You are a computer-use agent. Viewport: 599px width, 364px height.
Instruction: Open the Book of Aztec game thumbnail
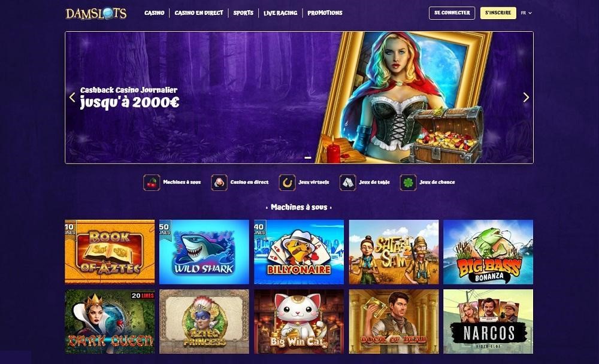tap(110, 251)
